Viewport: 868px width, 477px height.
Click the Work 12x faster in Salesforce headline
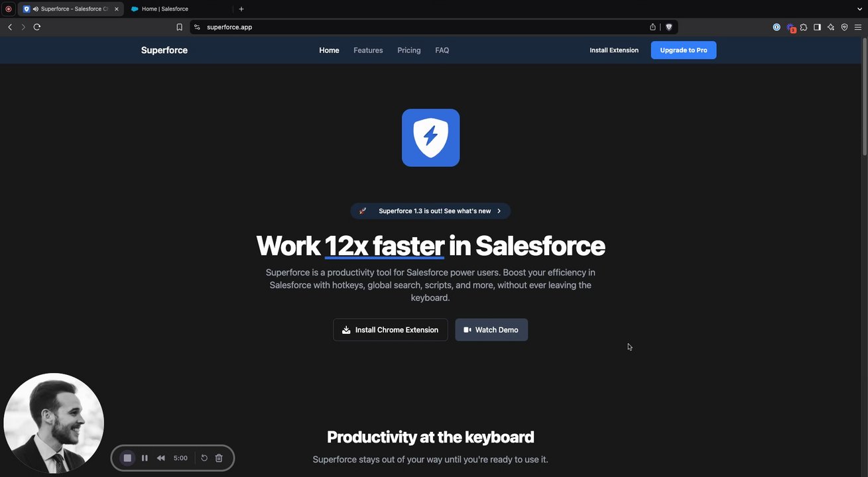pos(430,246)
